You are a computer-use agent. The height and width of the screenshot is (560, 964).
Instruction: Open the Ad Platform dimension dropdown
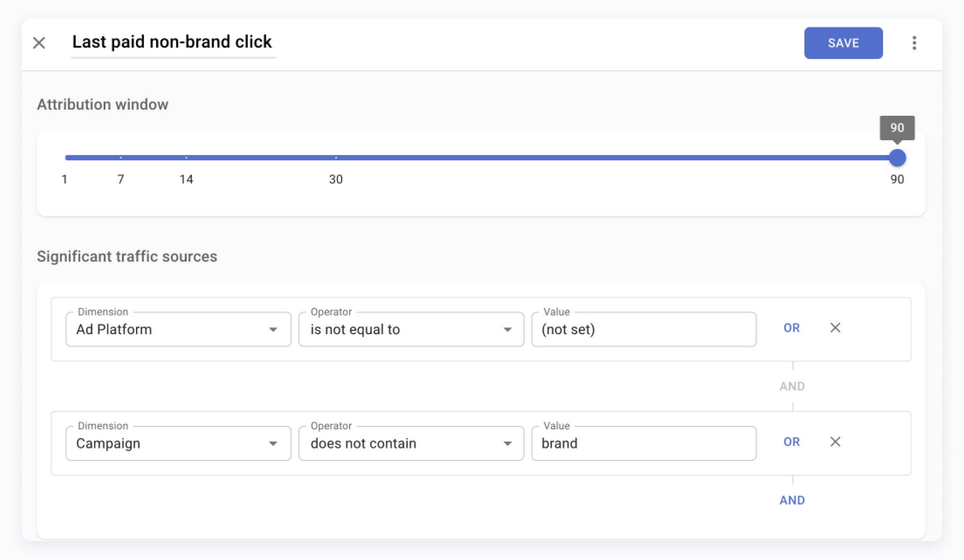pos(178,329)
